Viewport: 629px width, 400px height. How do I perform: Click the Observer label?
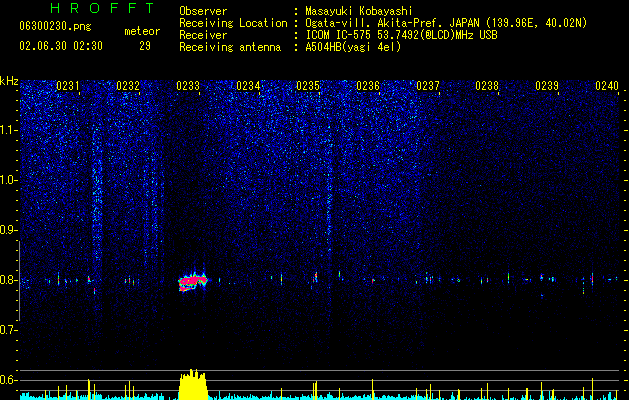[203, 11]
